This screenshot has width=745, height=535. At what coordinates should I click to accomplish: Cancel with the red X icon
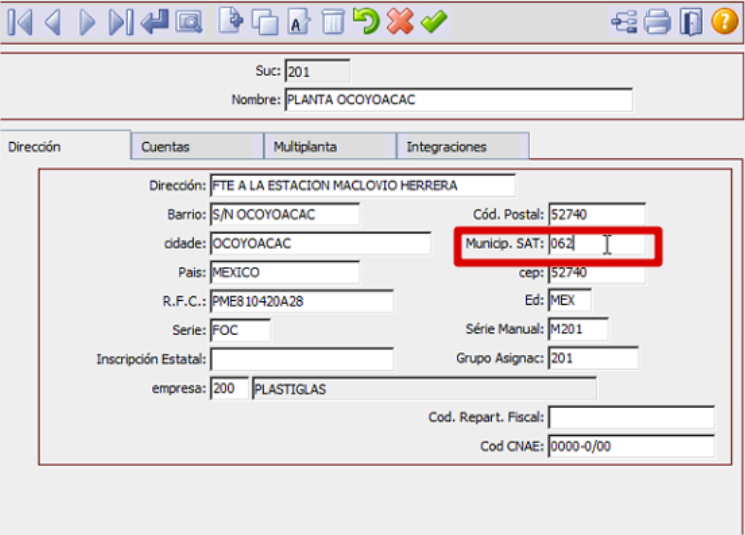400,21
